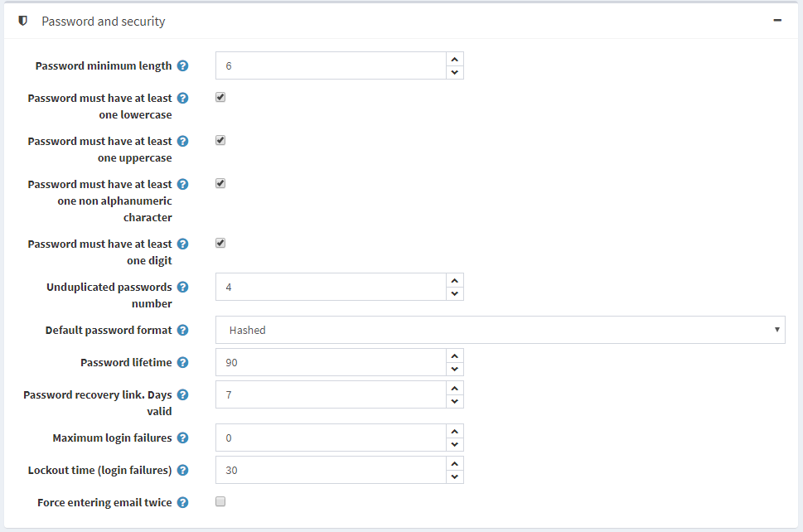Collapse the Password and security panel
The height and width of the screenshot is (532, 803).
click(x=777, y=21)
